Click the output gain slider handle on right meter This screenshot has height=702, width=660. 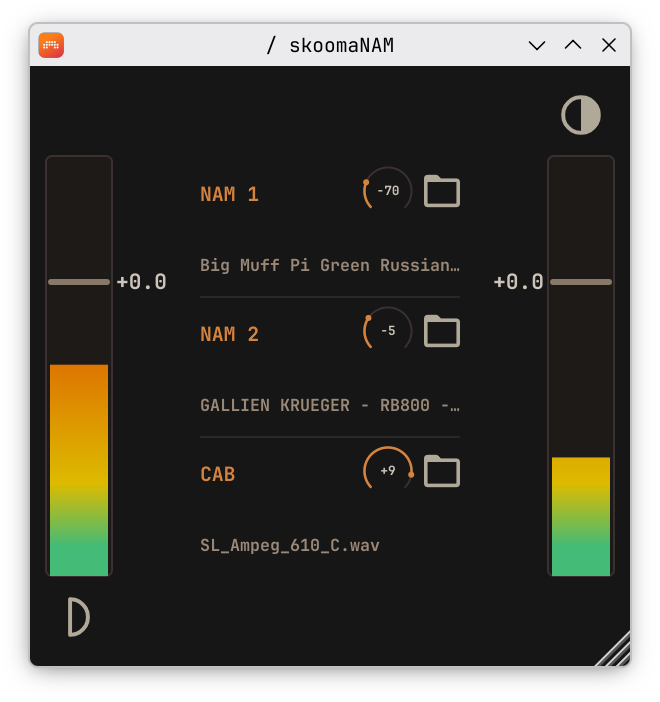(x=581, y=282)
